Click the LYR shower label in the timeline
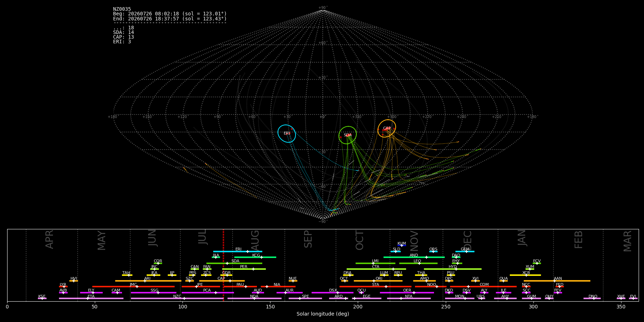The height and width of the screenshot is (322, 644). click(63, 285)
